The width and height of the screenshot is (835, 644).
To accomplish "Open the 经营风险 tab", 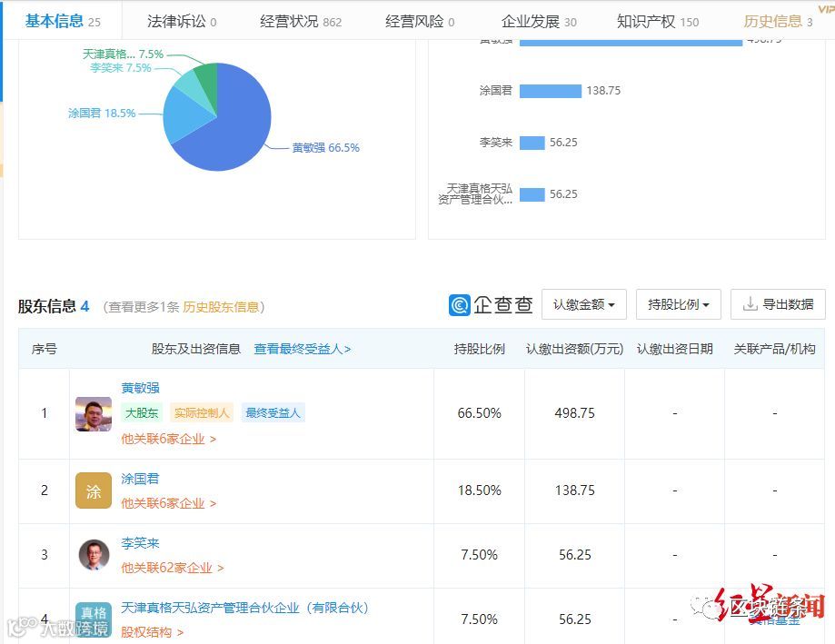I will coord(420,21).
